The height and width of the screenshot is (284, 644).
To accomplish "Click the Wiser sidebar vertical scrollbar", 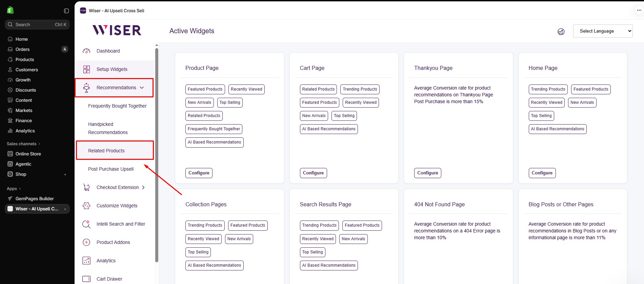I will pos(157,155).
